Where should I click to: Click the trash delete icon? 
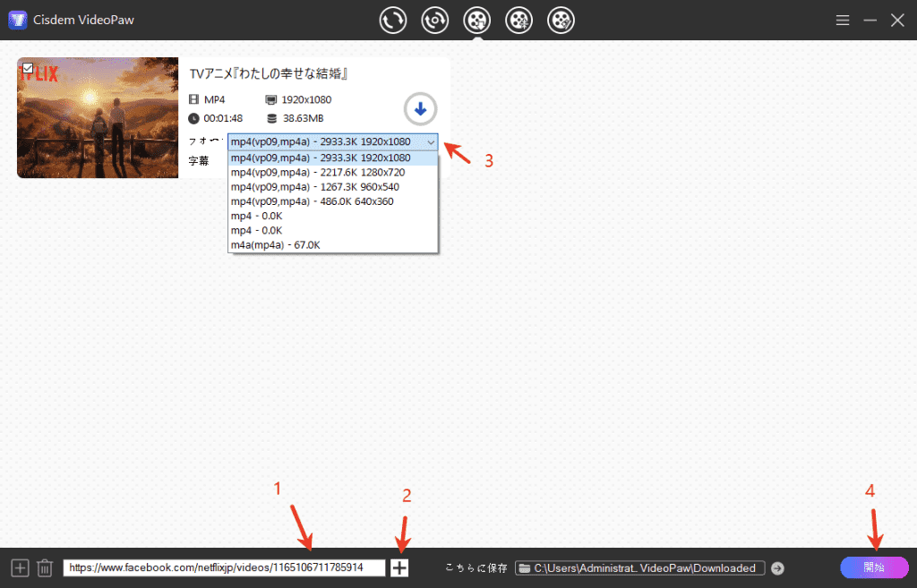(x=45, y=567)
